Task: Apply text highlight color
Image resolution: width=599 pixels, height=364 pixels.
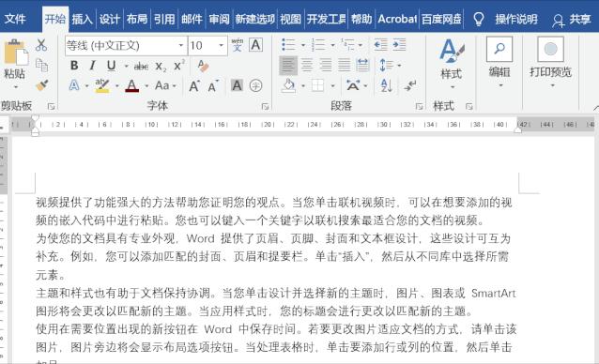Action: [102, 85]
